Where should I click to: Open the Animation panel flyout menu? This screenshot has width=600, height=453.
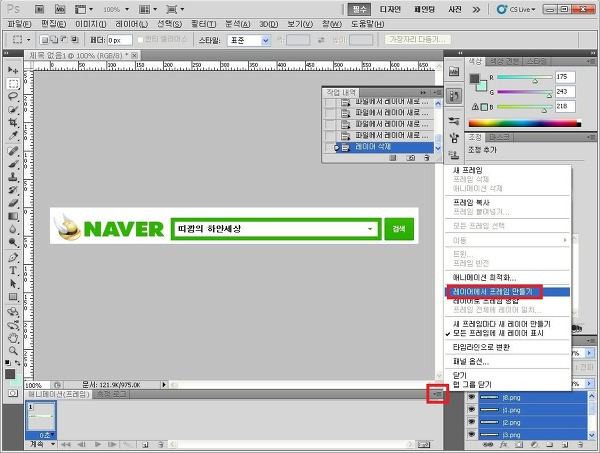(437, 394)
